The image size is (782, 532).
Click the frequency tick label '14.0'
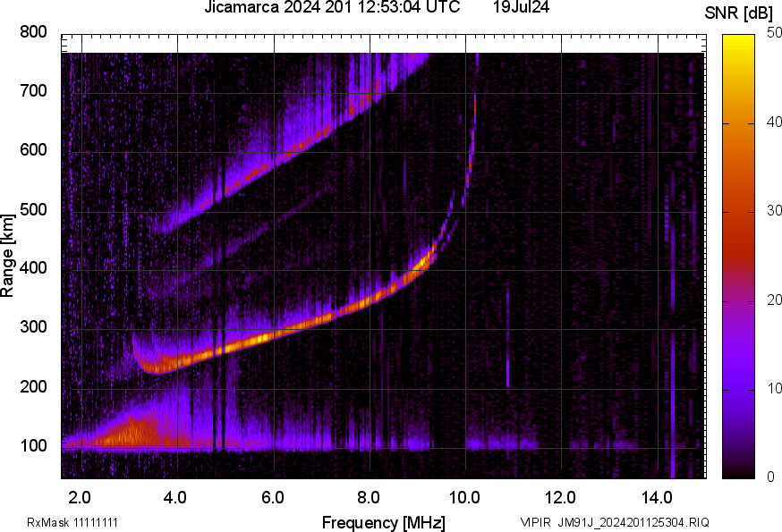(x=657, y=498)
